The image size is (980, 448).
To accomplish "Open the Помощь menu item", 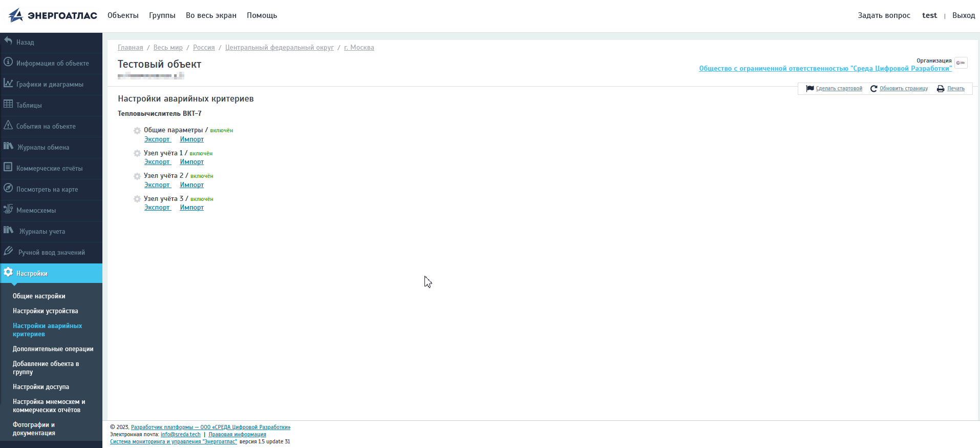I will [x=262, y=15].
